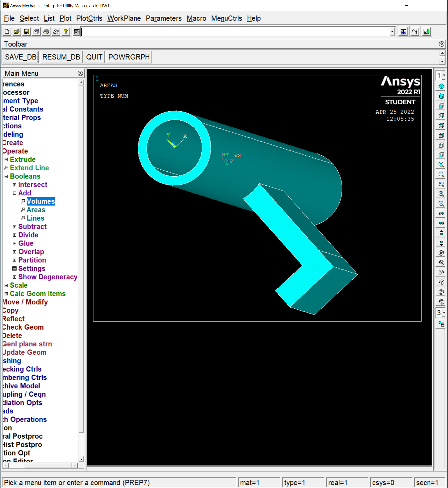Click the isometric view cube icon

[441, 86]
